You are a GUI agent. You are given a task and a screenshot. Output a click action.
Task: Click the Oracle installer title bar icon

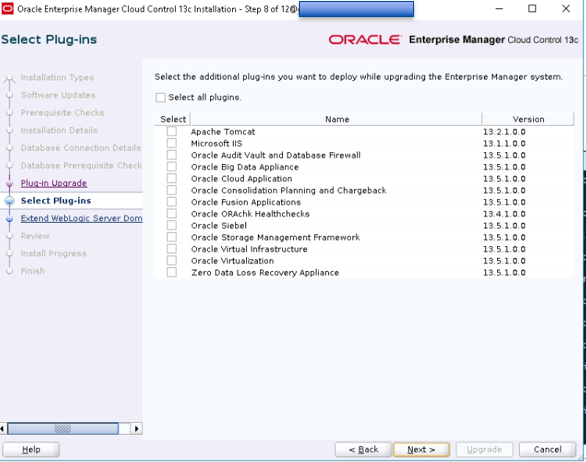(7, 9)
